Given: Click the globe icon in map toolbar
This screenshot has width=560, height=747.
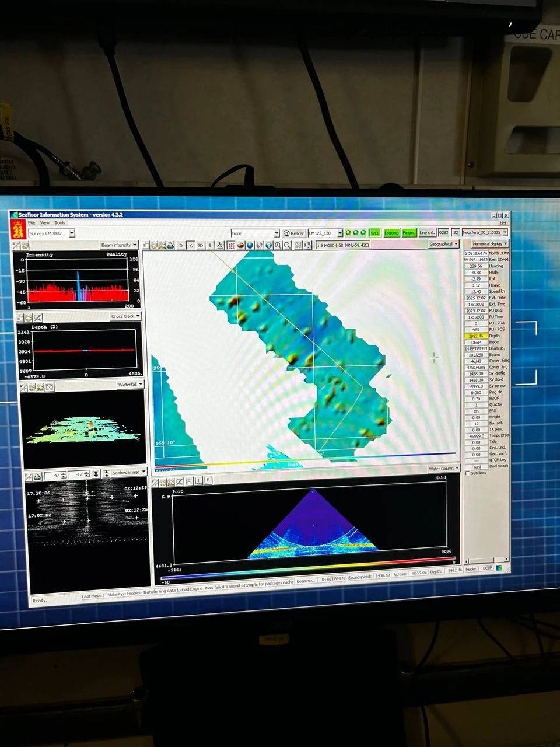Looking at the screenshot, I should [250, 246].
